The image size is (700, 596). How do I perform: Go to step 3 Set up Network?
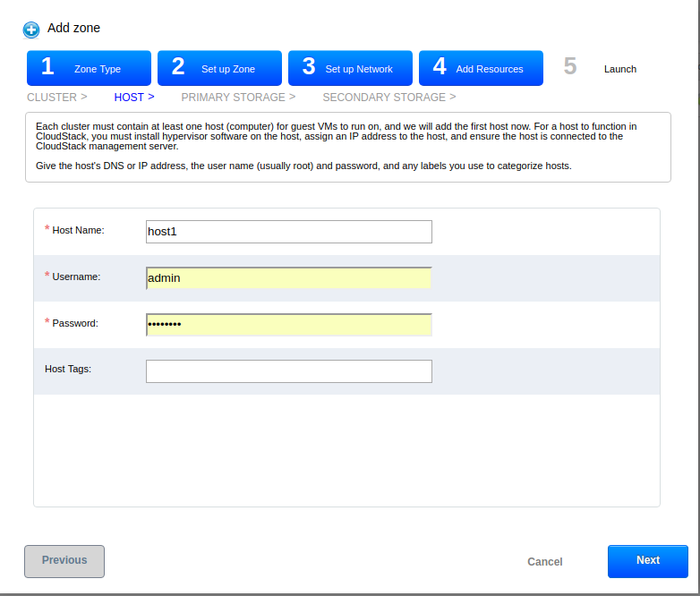point(350,68)
